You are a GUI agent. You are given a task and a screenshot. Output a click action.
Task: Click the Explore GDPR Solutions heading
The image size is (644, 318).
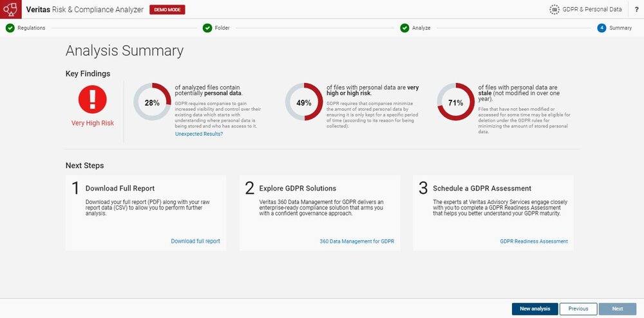(x=298, y=189)
